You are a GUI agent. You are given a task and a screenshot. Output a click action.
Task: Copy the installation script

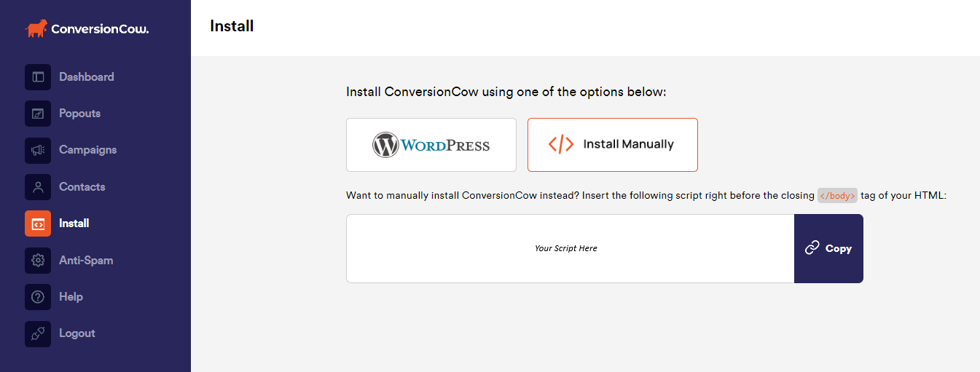point(828,248)
